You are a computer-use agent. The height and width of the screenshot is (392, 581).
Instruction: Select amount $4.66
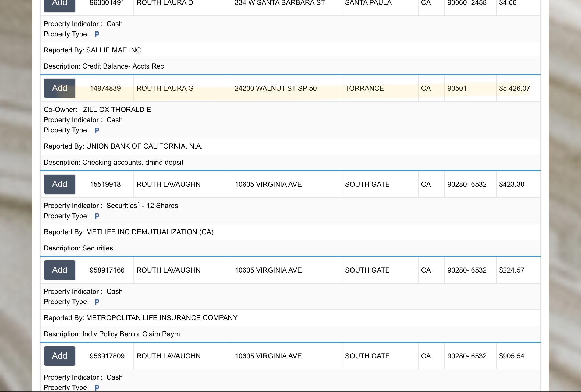point(508,3)
